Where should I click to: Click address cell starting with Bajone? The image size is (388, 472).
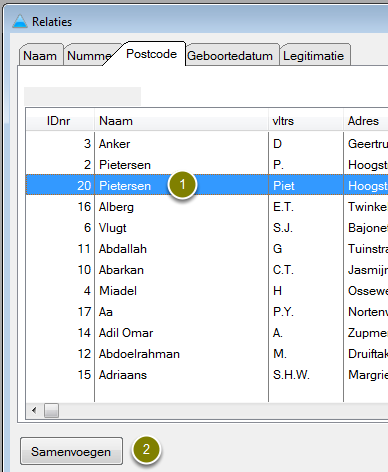pyautogui.click(x=366, y=228)
